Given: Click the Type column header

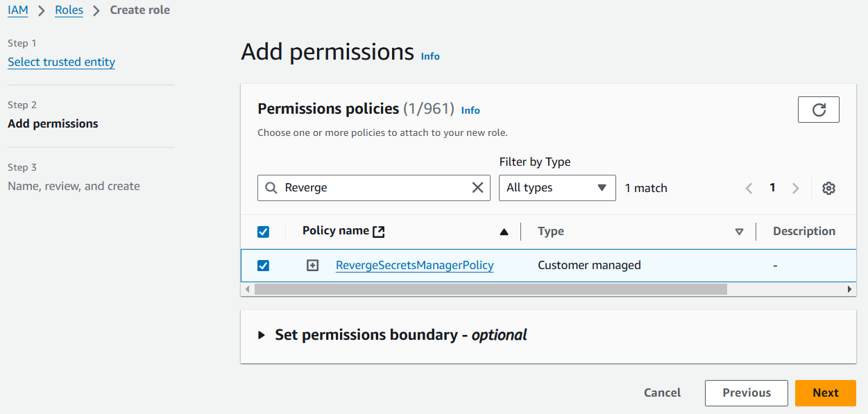Looking at the screenshot, I should (551, 232).
